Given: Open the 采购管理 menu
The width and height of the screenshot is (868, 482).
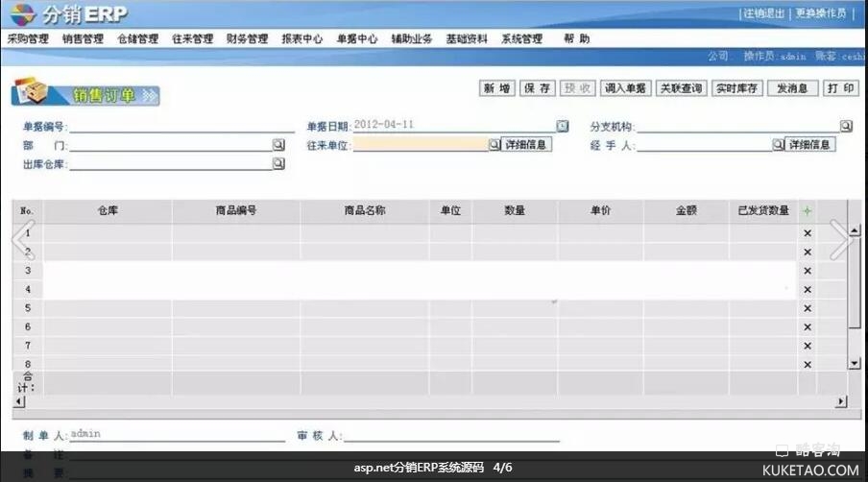Looking at the screenshot, I should coord(28,38).
